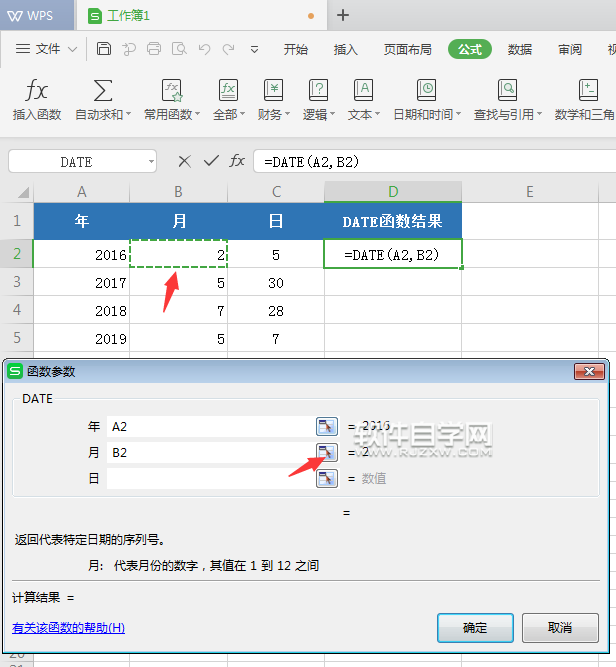Click the fx icon beside formula bar
Viewport: 616px width, 667px height.
(x=237, y=161)
